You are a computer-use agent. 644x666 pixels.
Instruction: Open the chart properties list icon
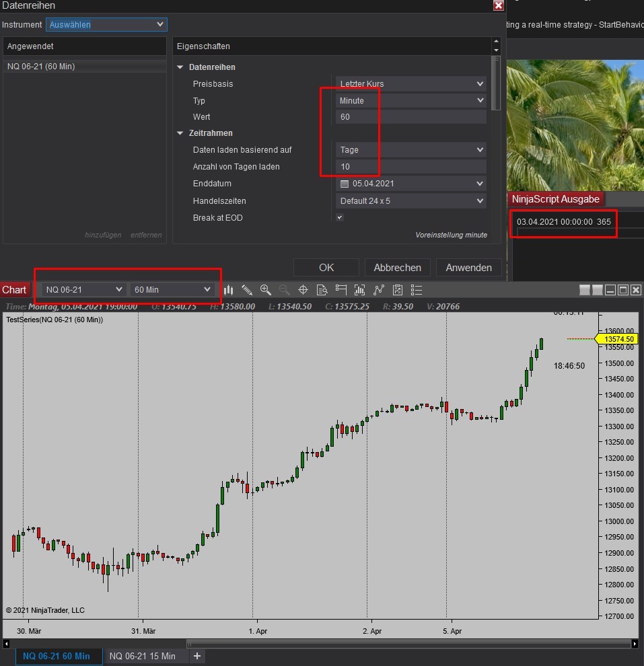click(x=417, y=290)
